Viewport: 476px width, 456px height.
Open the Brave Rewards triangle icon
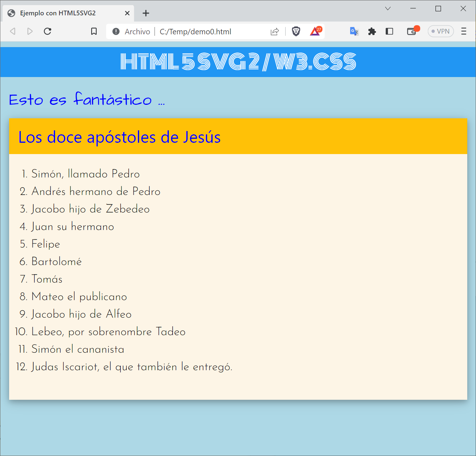[315, 31]
